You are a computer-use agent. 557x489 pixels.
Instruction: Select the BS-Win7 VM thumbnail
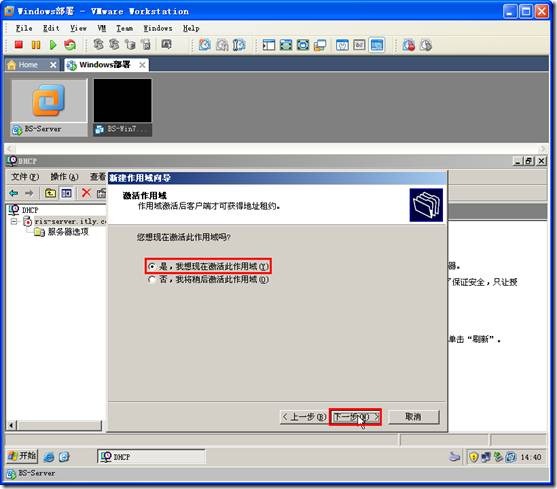pyautogui.click(x=123, y=108)
